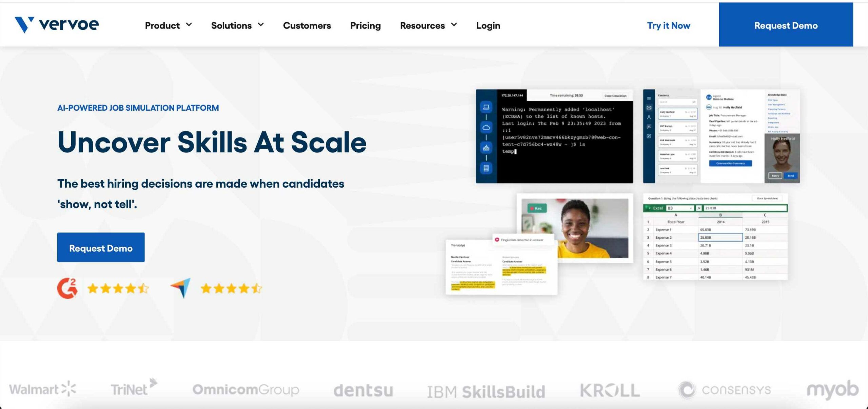Select the laptop icon in the simulation sidebar

pyautogui.click(x=486, y=107)
